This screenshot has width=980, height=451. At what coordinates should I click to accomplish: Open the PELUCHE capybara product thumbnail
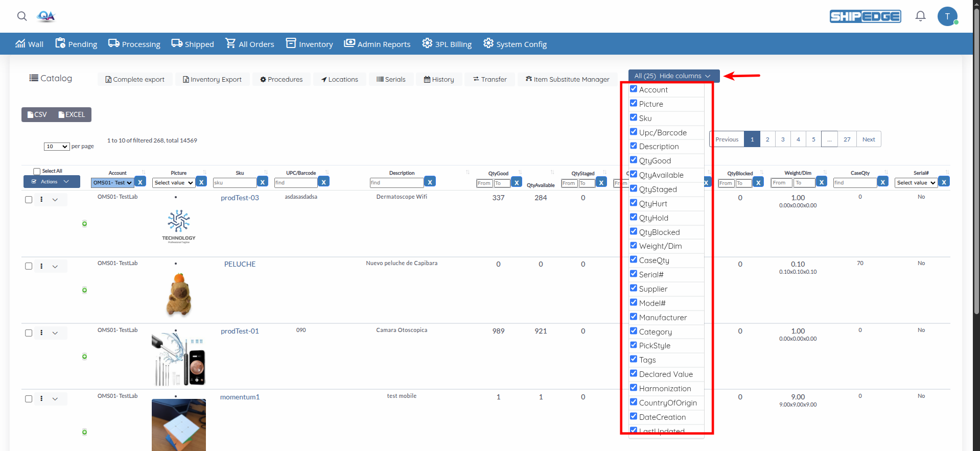(179, 294)
